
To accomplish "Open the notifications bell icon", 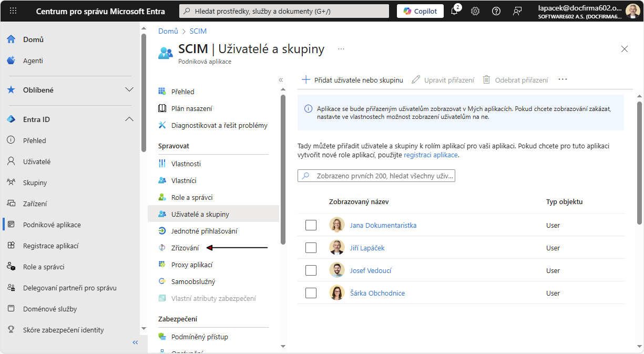I will (x=454, y=11).
